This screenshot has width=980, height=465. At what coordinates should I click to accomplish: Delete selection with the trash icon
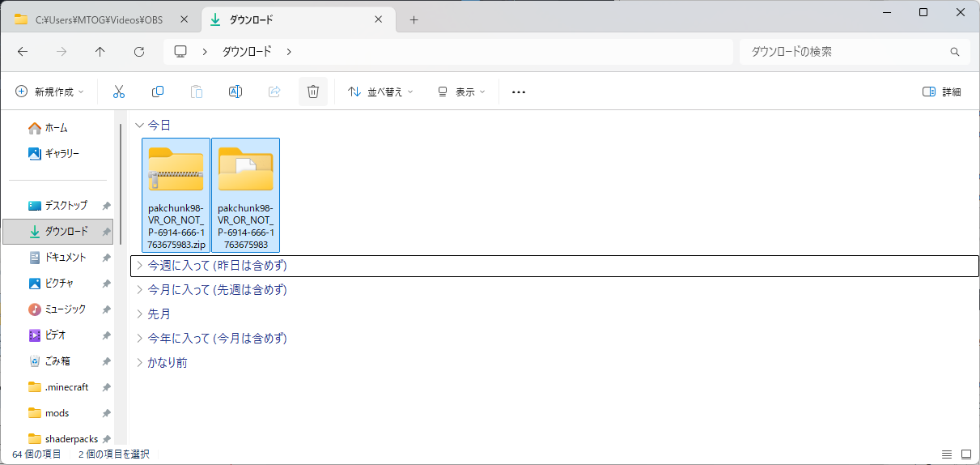pyautogui.click(x=313, y=92)
